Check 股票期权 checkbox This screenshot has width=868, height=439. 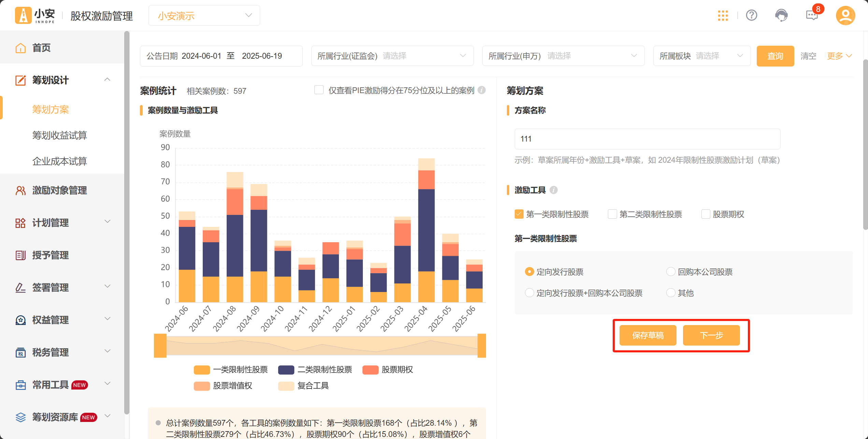tap(706, 214)
